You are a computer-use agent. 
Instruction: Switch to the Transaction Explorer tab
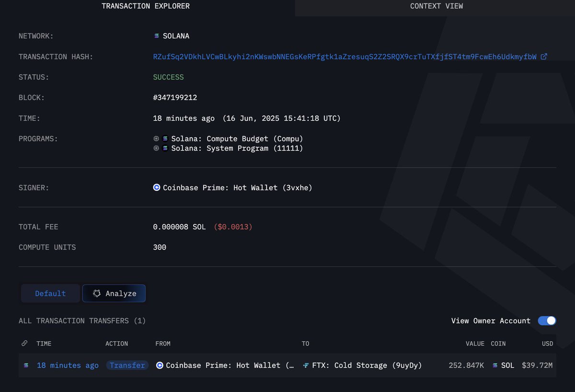coord(146,6)
